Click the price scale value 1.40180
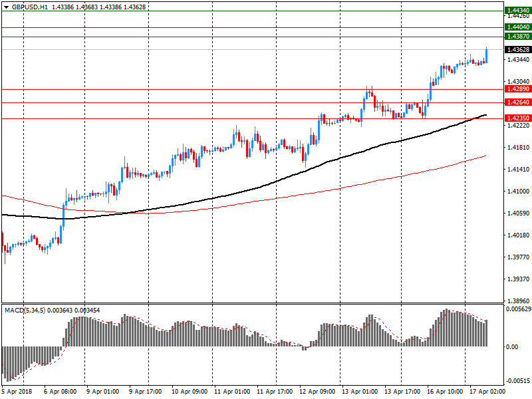 click(x=518, y=235)
